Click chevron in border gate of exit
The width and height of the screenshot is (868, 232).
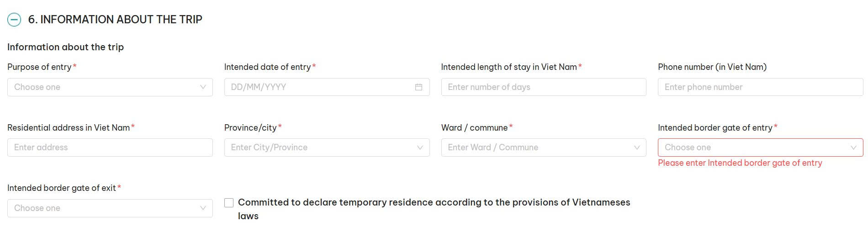203,208
